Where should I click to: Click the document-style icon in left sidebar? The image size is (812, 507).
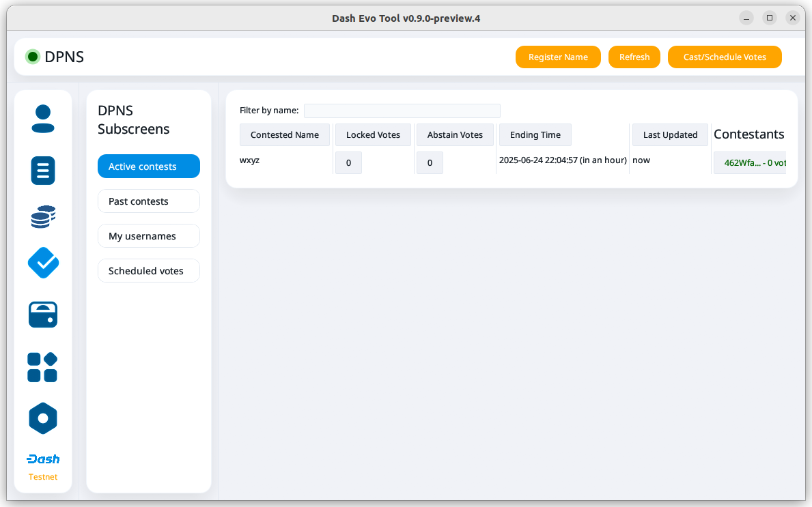point(43,170)
